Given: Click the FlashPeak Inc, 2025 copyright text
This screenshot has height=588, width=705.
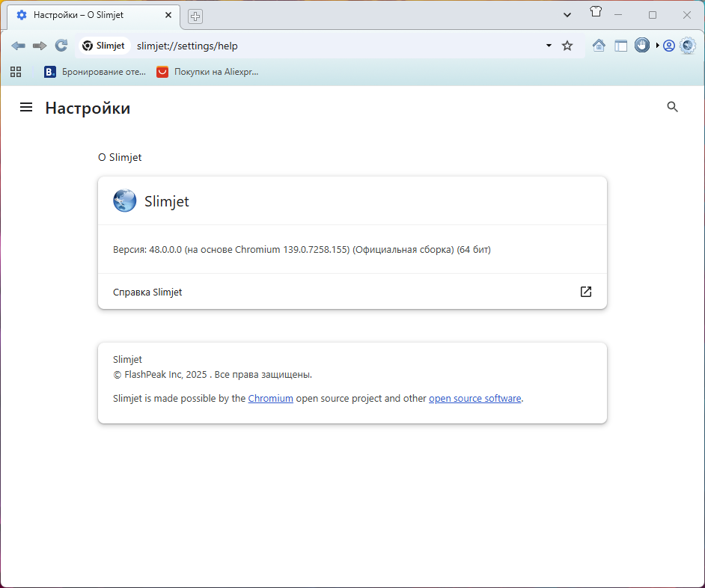Looking at the screenshot, I should coord(213,375).
